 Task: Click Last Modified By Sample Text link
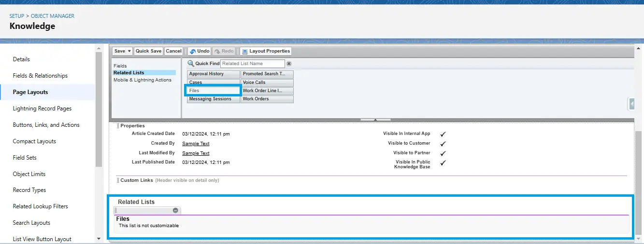point(196,153)
